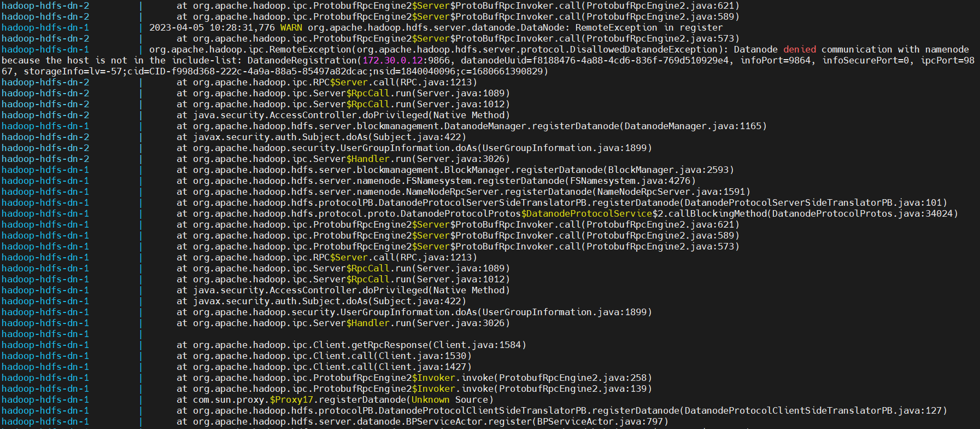Click the red 'denied' word

coord(800,49)
